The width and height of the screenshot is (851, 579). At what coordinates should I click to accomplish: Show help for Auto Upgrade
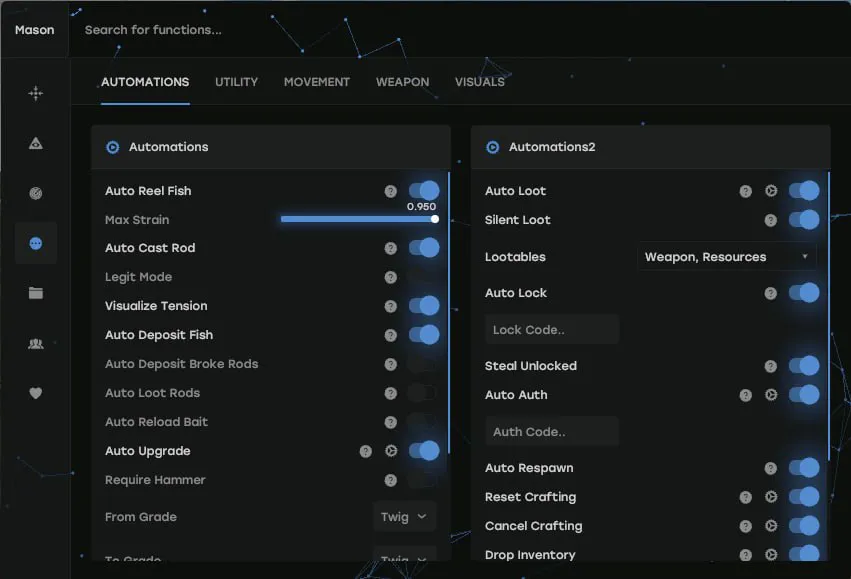pos(366,451)
